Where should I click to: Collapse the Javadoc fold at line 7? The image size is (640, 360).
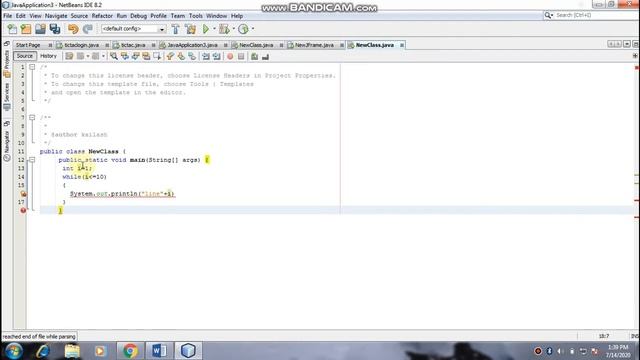(32, 118)
